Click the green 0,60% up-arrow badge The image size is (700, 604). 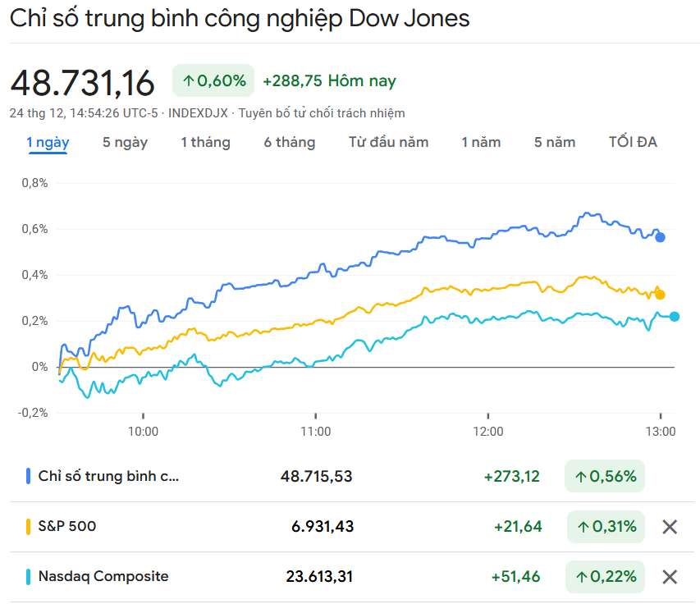tap(213, 80)
